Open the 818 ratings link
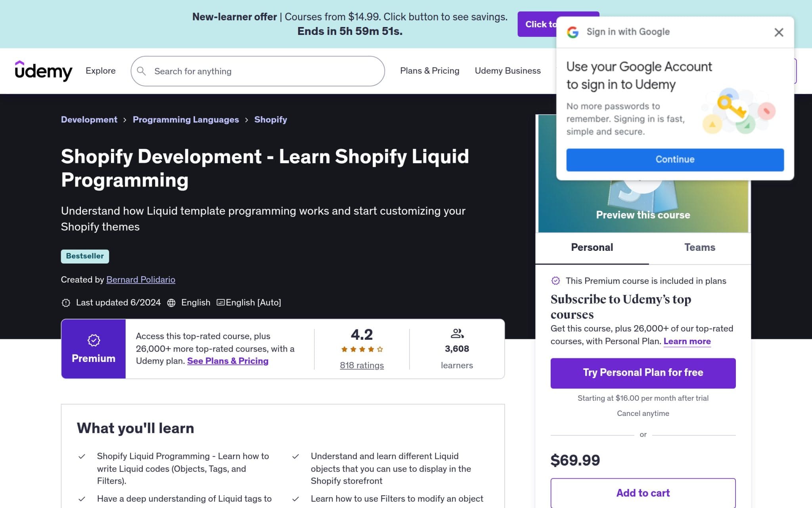Viewport: 812px width, 508px height. 362,365
